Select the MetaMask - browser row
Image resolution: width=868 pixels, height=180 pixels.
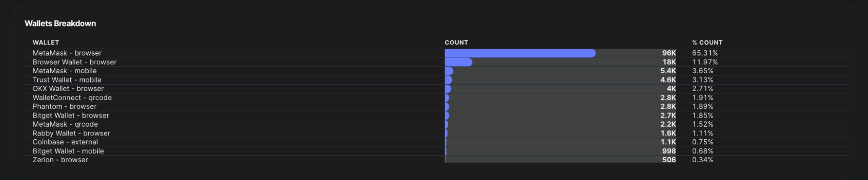(436, 53)
